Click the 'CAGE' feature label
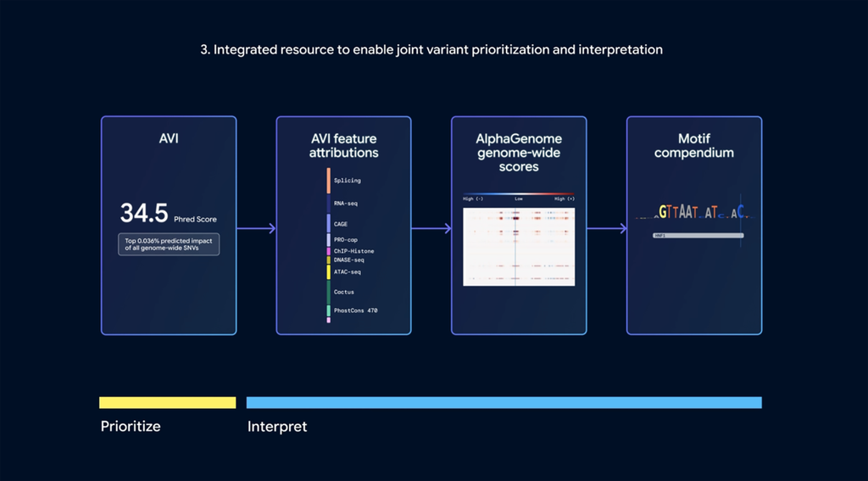 point(341,225)
